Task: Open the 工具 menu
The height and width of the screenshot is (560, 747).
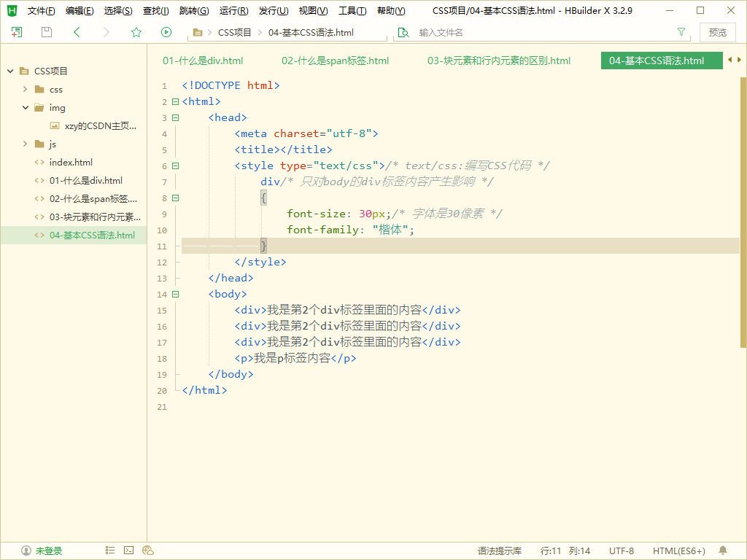Action: (x=352, y=10)
